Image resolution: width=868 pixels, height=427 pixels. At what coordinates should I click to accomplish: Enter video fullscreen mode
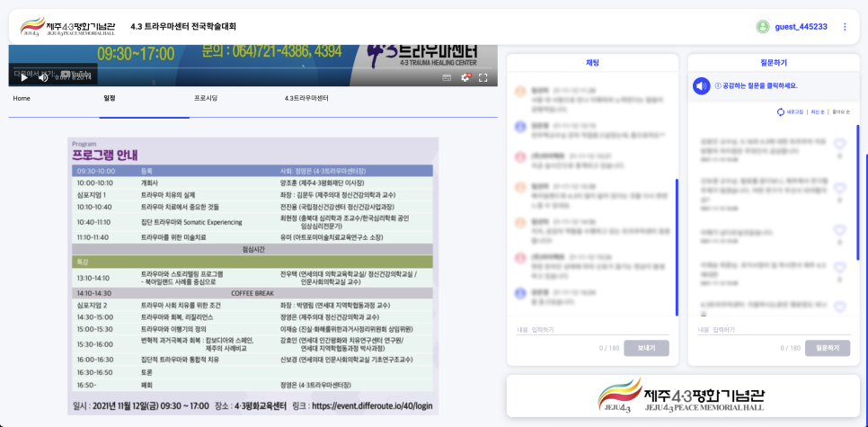[483, 78]
